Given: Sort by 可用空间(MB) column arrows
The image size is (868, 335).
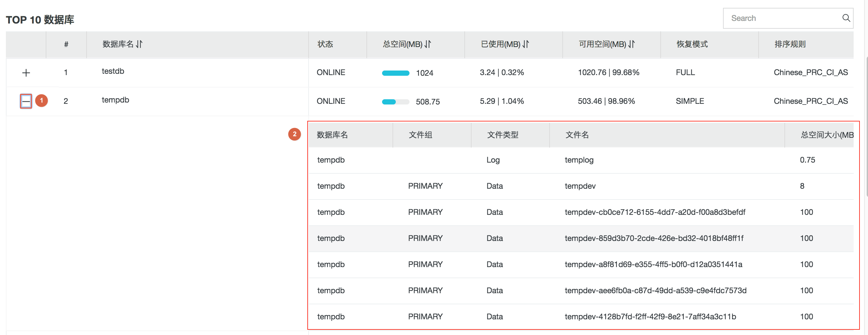Looking at the screenshot, I should (632, 44).
